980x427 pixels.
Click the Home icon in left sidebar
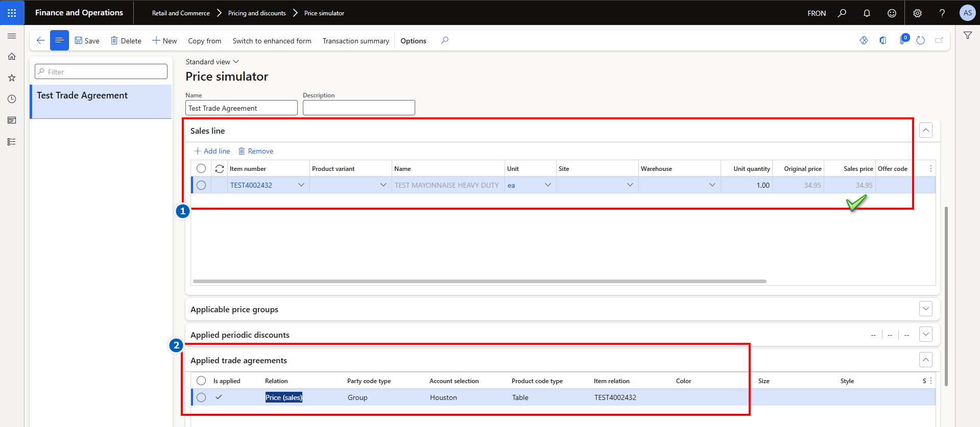tap(12, 57)
